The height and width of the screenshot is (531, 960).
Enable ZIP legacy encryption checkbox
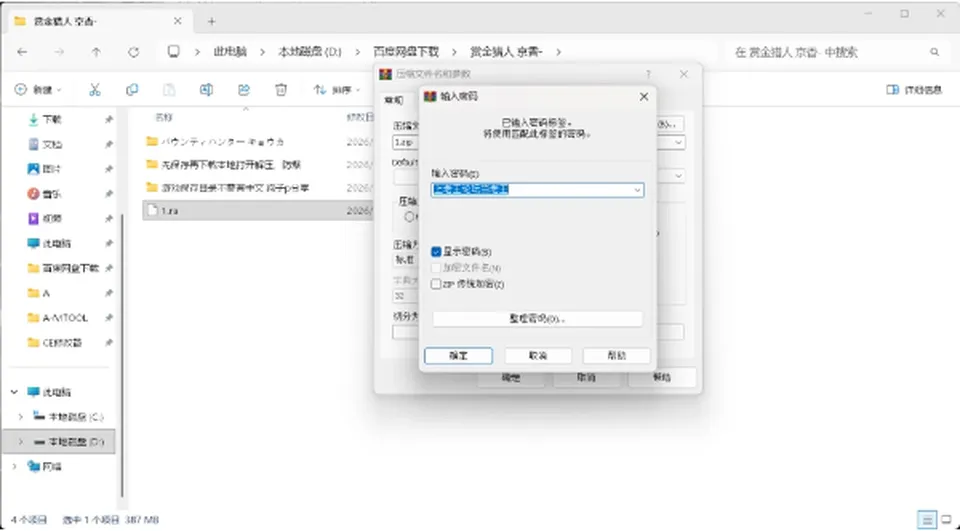[x=436, y=284]
